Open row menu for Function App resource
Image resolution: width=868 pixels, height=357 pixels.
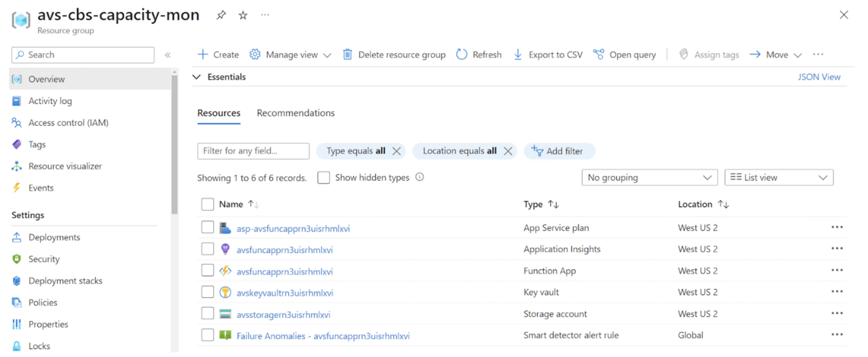coord(837,270)
